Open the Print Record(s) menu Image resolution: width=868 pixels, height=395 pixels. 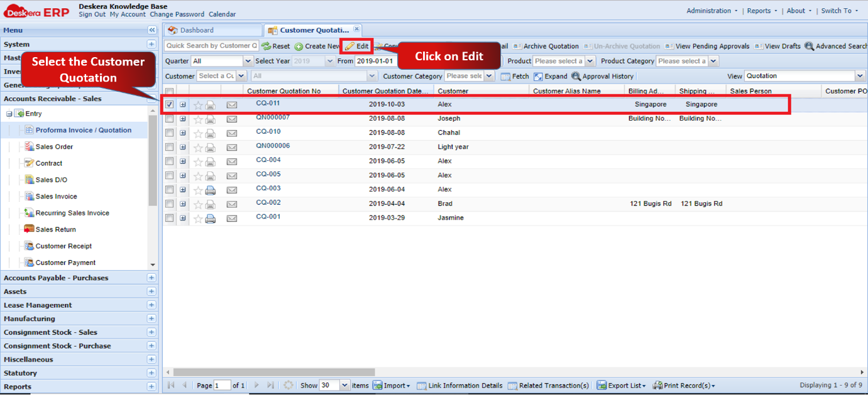pyautogui.click(x=684, y=386)
